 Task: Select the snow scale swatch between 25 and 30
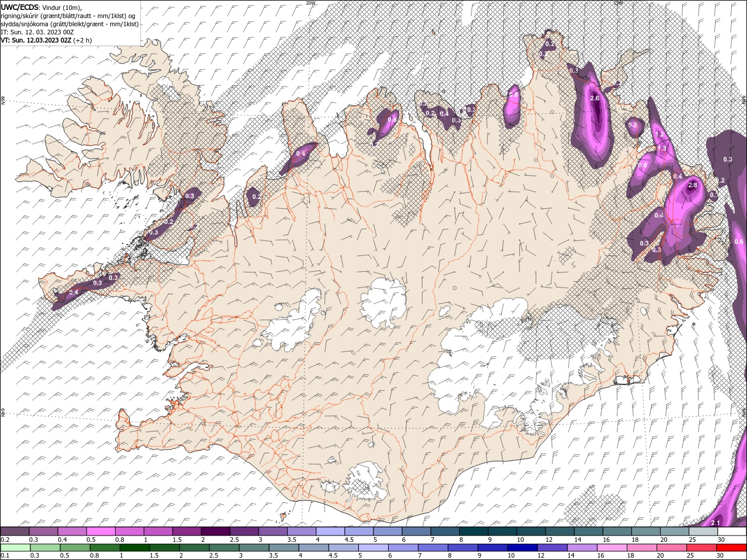(x=703, y=531)
